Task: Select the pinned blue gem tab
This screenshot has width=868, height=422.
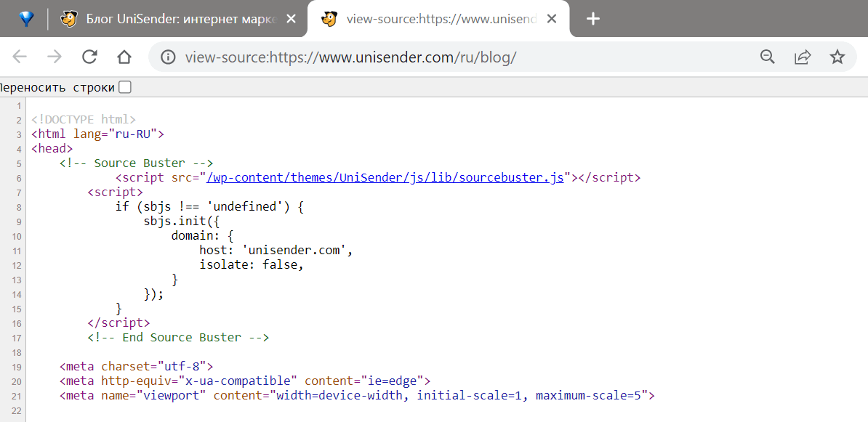Action: point(27,19)
